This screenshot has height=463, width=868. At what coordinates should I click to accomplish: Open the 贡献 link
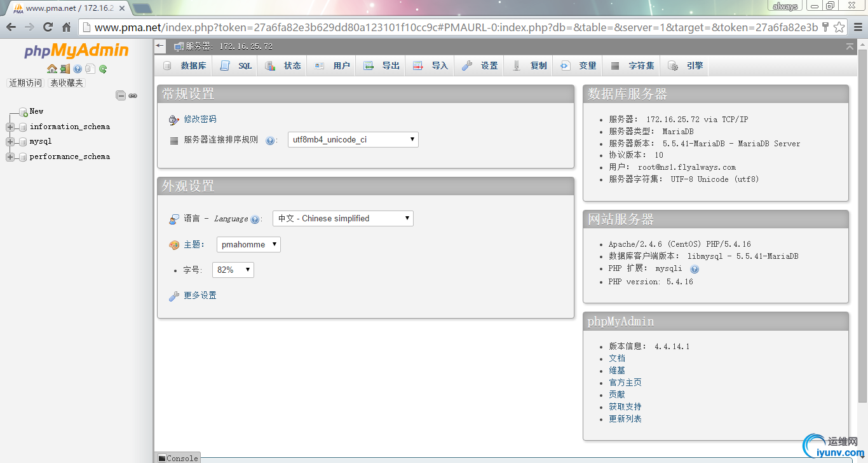coord(617,394)
